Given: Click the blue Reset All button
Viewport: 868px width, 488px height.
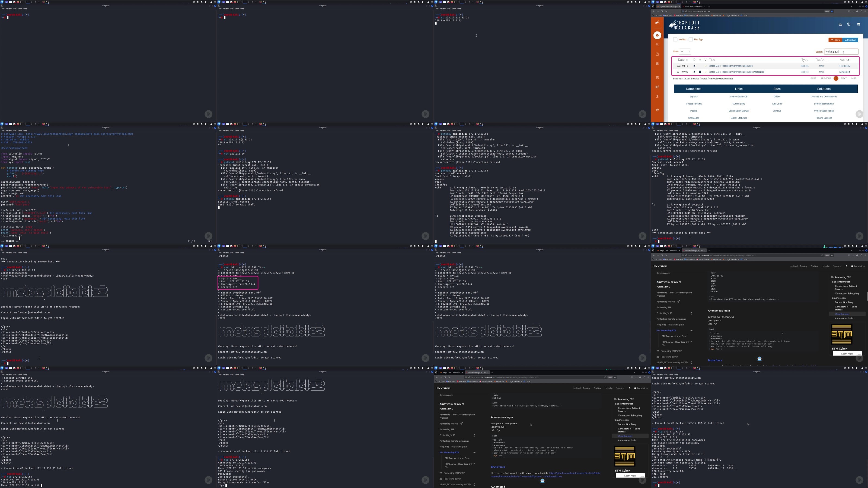Looking at the screenshot, I should (850, 40).
